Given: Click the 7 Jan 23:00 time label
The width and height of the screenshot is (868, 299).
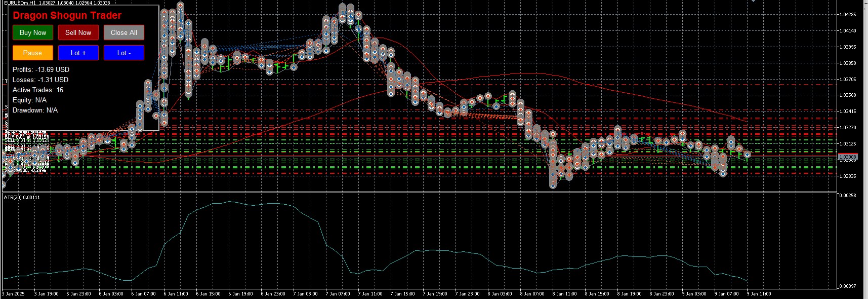Looking at the screenshot, I should 468,293.
